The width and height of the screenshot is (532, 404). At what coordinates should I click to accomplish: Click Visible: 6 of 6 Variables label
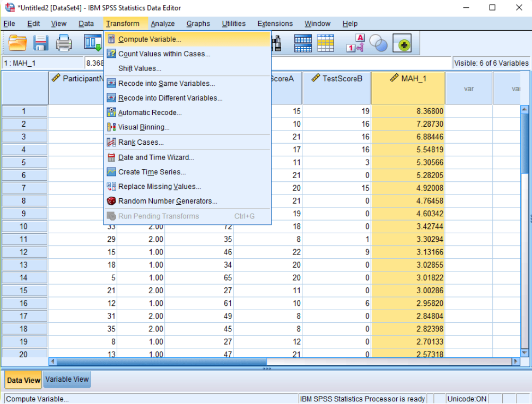[x=491, y=63]
